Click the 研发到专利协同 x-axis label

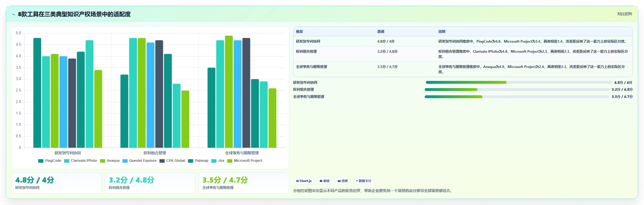click(68, 153)
